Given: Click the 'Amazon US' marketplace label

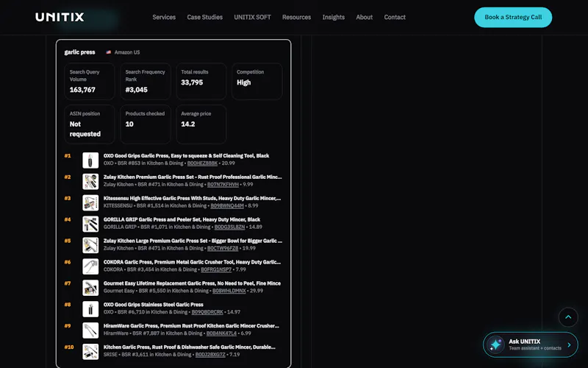Looking at the screenshot, I should (127, 52).
